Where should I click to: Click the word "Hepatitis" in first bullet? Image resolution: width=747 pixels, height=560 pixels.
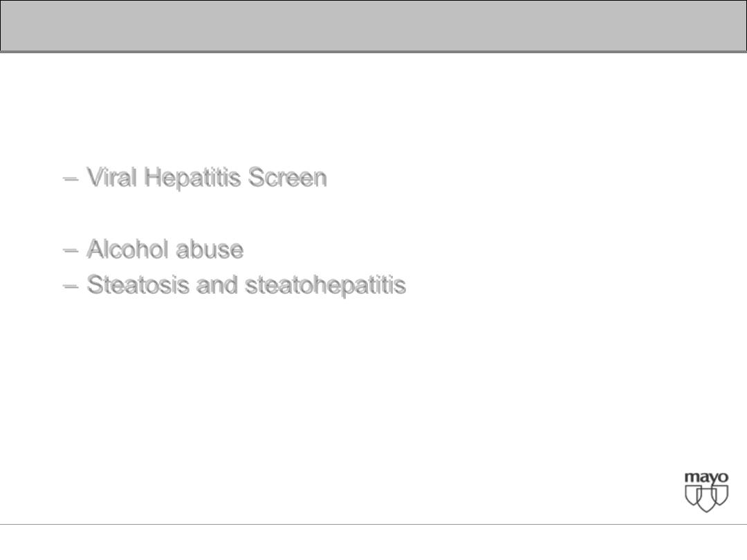pos(192,178)
